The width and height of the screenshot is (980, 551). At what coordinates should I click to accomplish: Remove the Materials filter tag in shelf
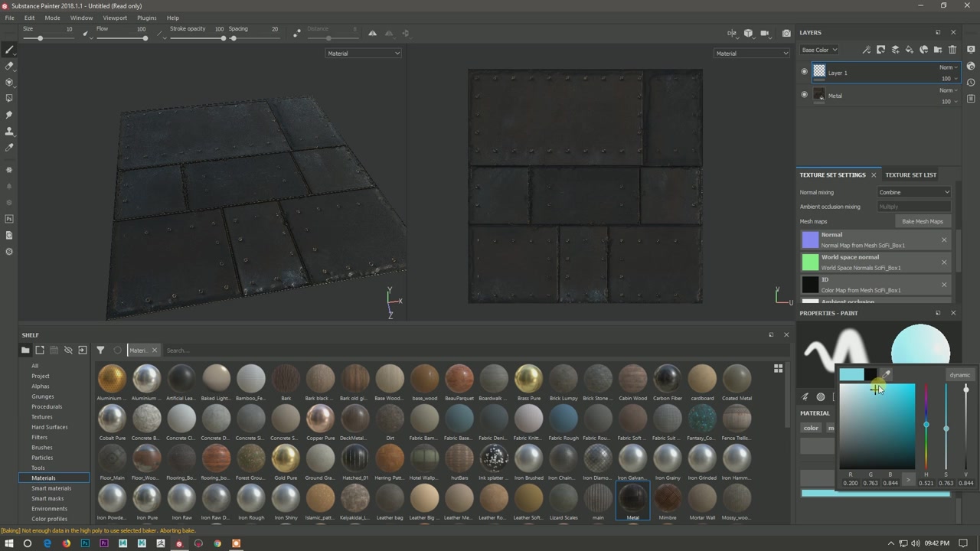155,350
